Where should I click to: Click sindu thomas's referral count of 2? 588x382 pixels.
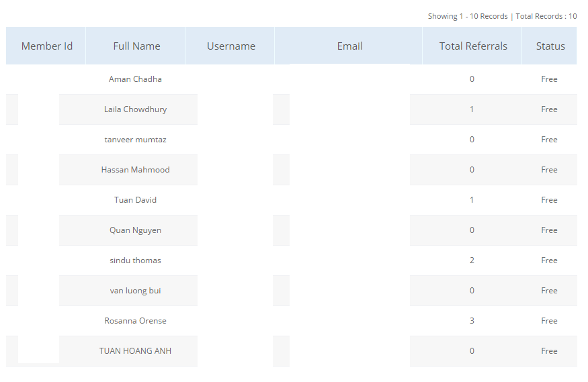pos(472,260)
